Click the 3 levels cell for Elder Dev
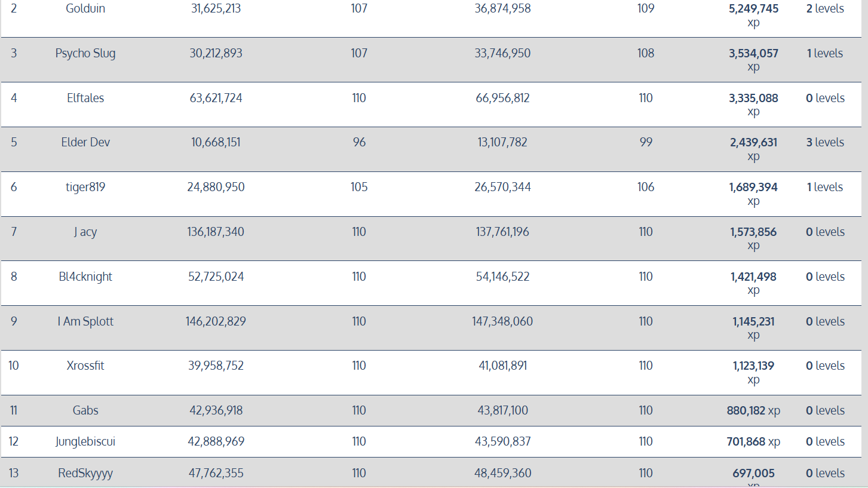868x488 pixels. coord(824,142)
